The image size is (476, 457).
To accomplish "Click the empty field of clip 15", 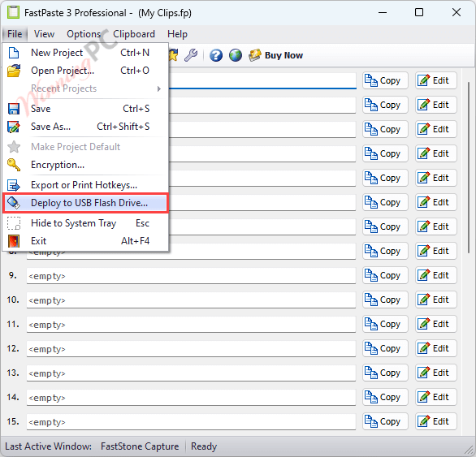I will [x=191, y=422].
